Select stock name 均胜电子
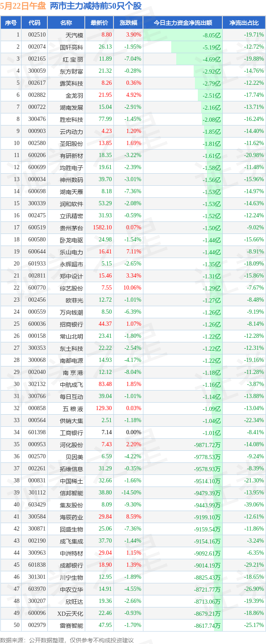Screen dimensions: 266x644 (71, 167)
